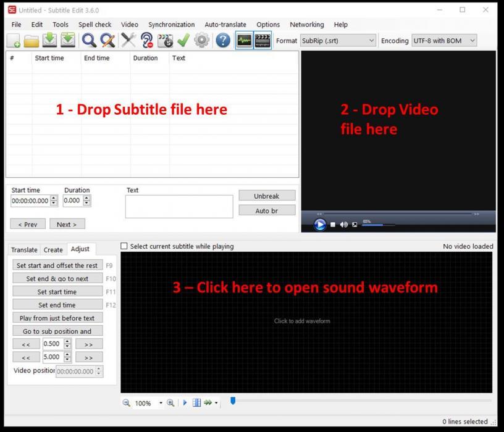This screenshot has width=504, height=432.
Task: Open Settings using the gear icon
Action: coord(201,41)
